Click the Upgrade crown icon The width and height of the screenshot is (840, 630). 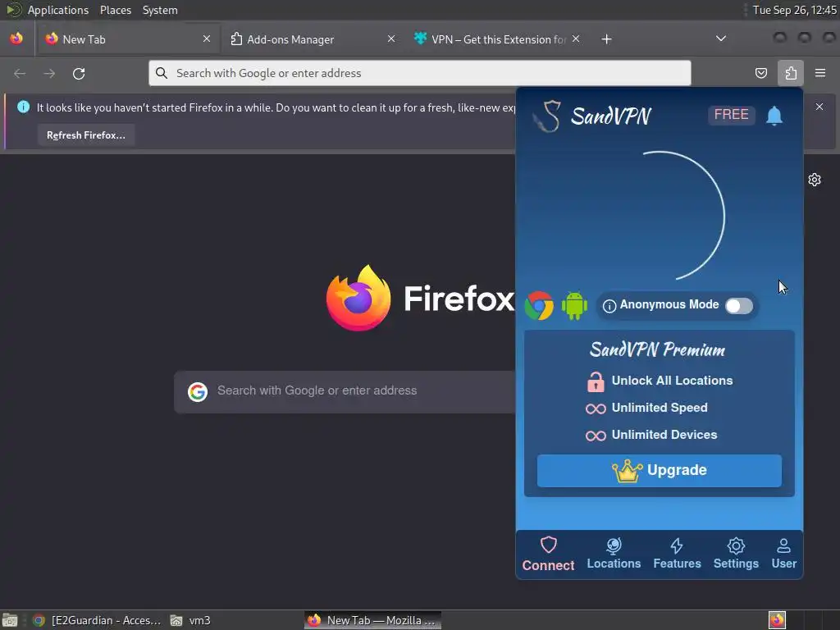click(x=627, y=471)
